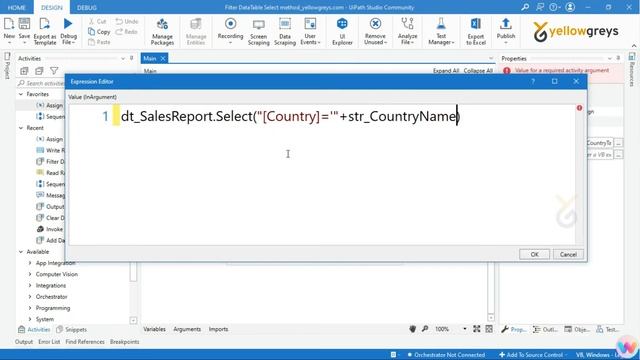Image resolution: width=640 pixels, height=360 pixels.
Task: Click OK in Expression Editor
Action: (x=534, y=254)
